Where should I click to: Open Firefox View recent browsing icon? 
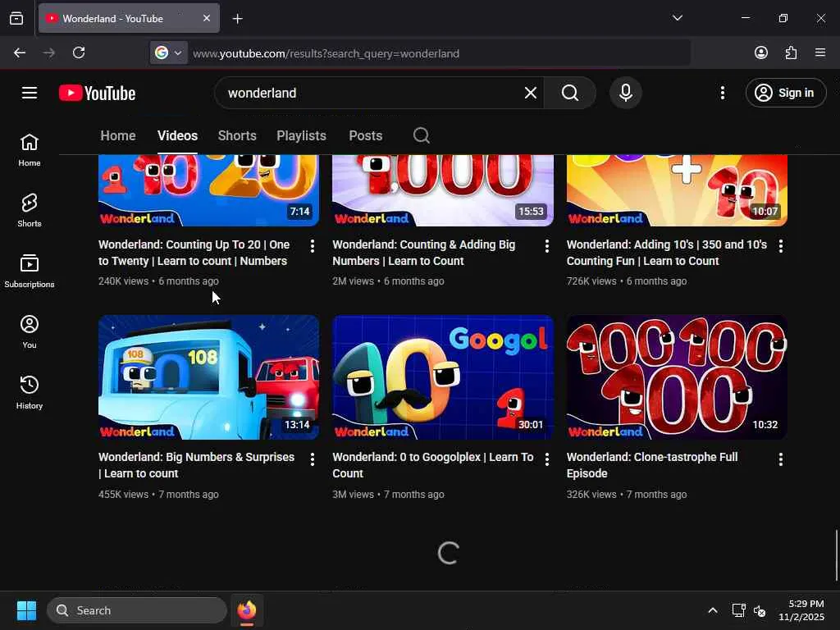pos(16,18)
